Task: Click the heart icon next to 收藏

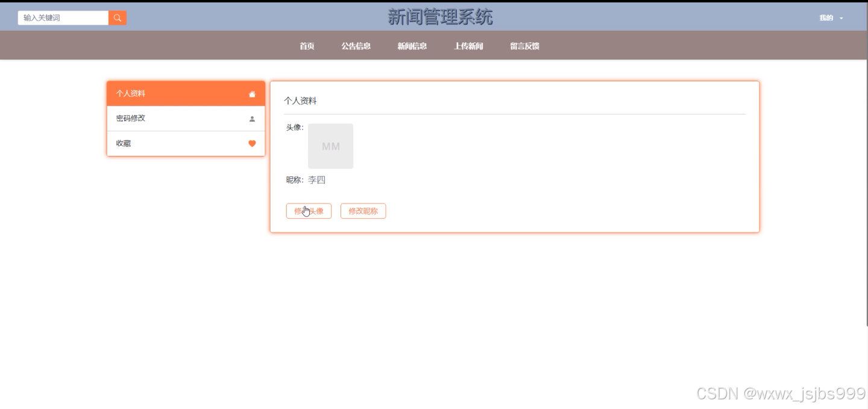Action: tap(252, 143)
